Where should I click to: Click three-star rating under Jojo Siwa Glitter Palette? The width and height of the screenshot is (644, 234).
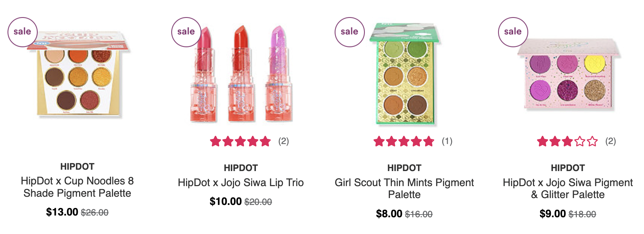click(567, 141)
